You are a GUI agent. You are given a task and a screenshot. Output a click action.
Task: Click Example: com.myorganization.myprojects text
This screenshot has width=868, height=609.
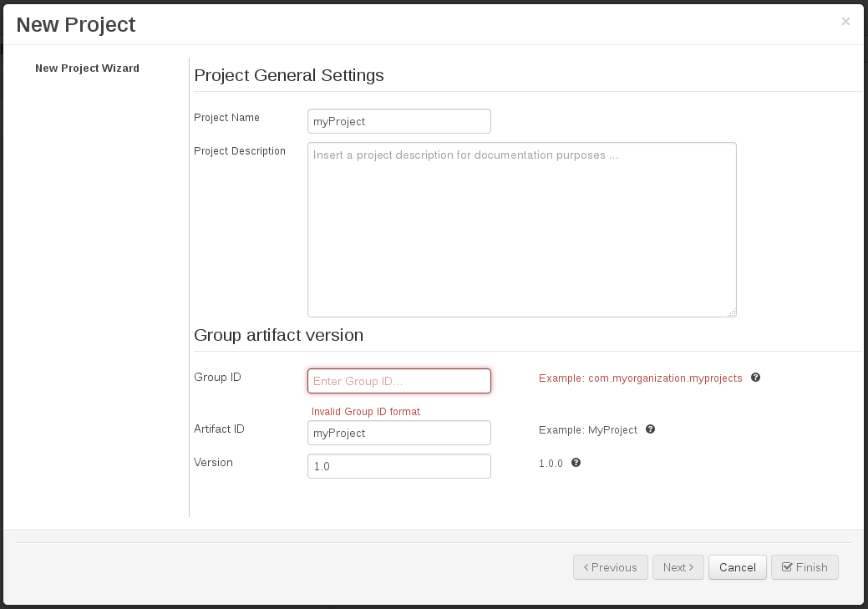641,378
